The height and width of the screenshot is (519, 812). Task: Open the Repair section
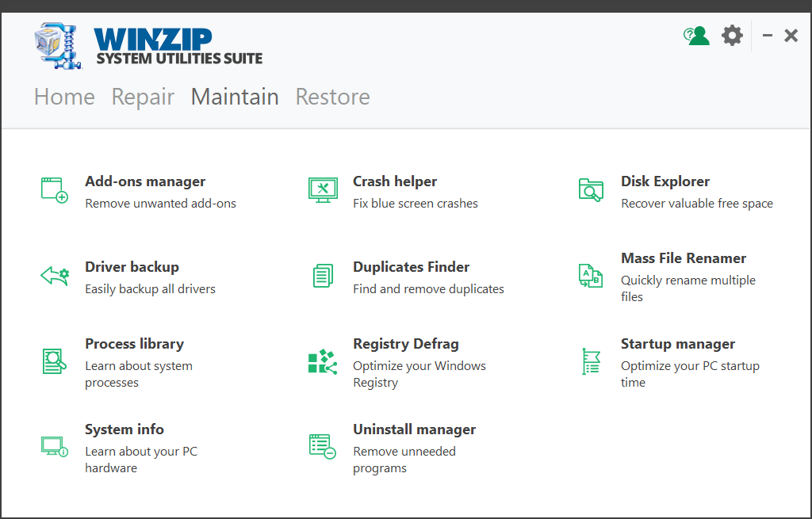pyautogui.click(x=143, y=97)
